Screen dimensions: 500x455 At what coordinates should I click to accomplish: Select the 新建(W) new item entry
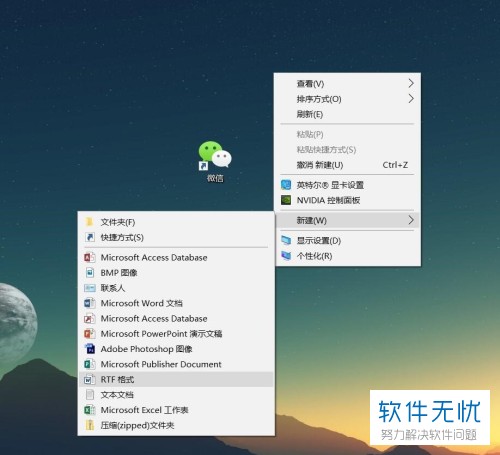tap(347, 220)
